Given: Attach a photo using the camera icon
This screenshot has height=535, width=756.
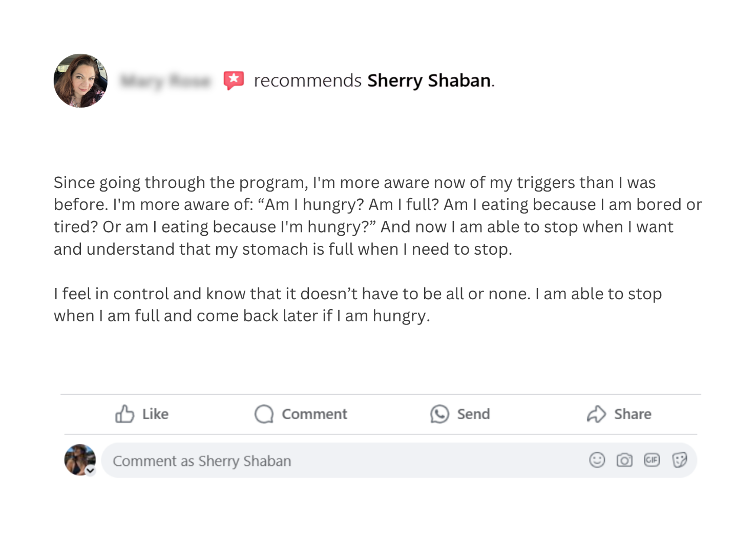Looking at the screenshot, I should point(624,460).
